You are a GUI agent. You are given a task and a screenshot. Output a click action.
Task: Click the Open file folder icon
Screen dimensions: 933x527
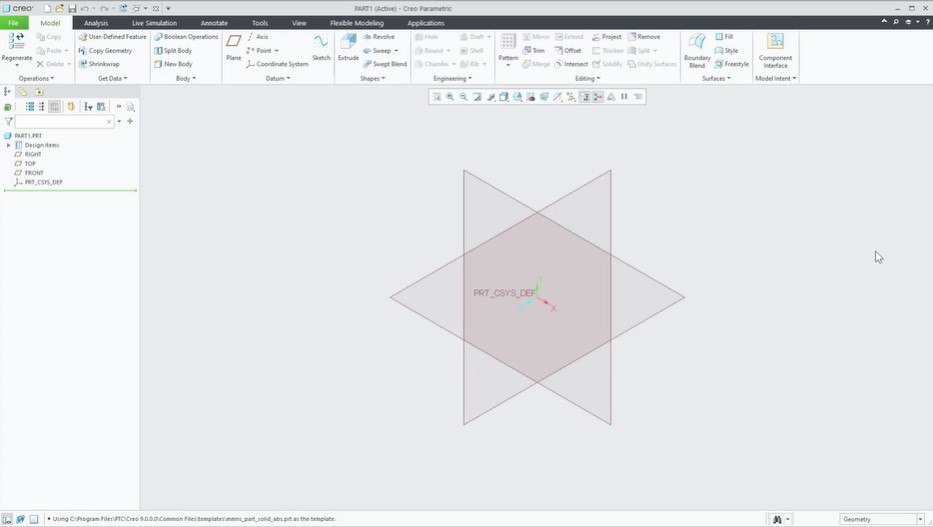point(59,8)
